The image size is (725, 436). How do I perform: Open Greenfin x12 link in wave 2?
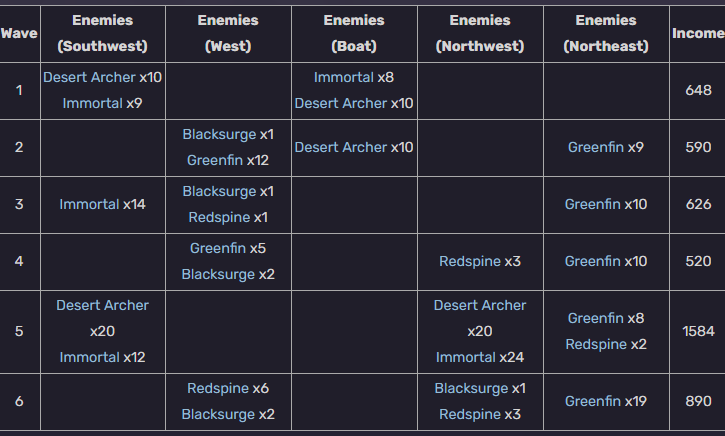[x=215, y=160]
